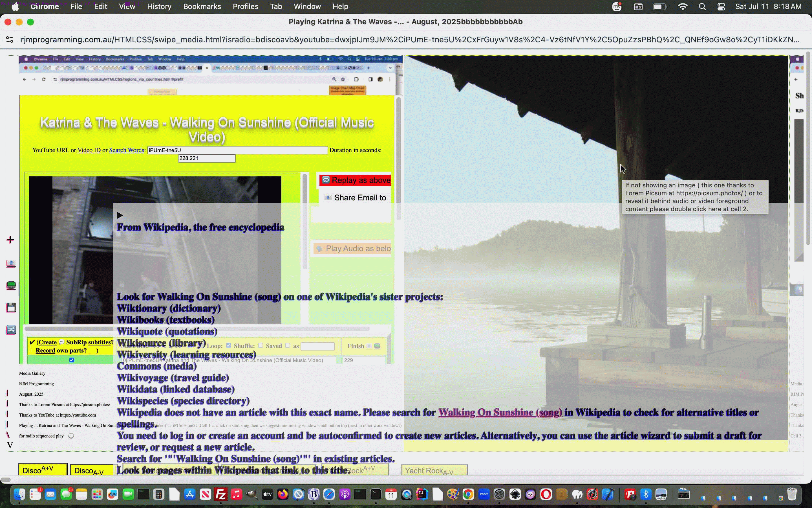This screenshot has height=508, width=812.
Task: Open Spotlight search in the menu bar
Action: pyautogui.click(x=702, y=7)
